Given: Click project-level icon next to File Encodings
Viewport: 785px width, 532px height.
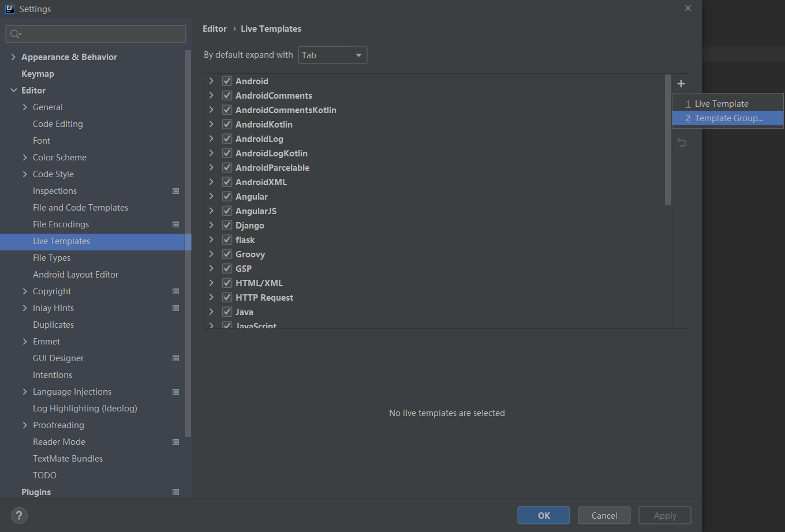Looking at the screenshot, I should 176,224.
